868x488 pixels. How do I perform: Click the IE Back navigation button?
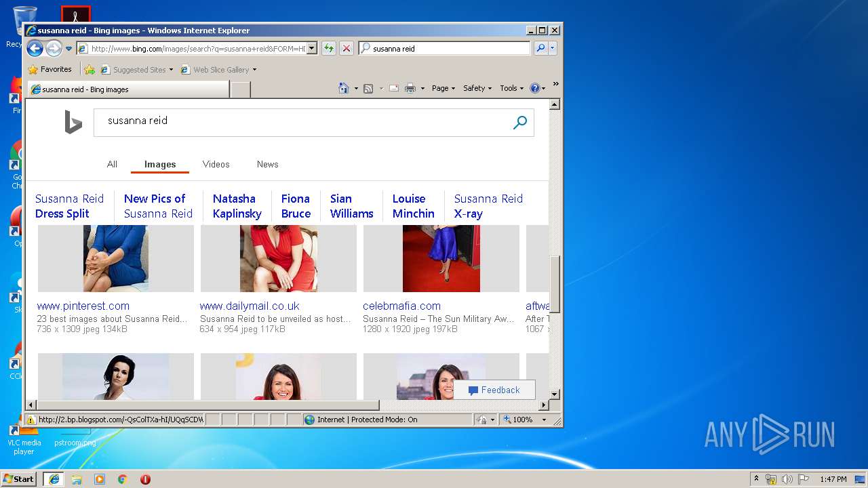(x=35, y=48)
